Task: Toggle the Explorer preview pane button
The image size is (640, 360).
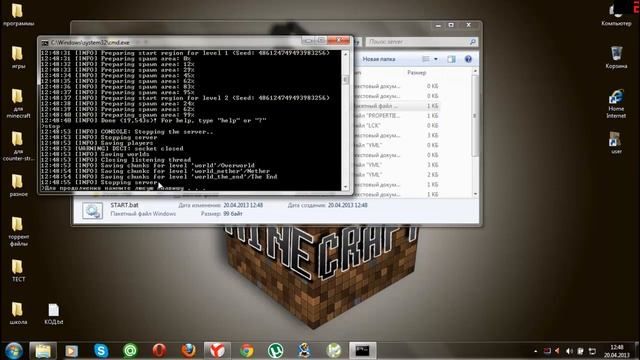Action: pos(451,59)
